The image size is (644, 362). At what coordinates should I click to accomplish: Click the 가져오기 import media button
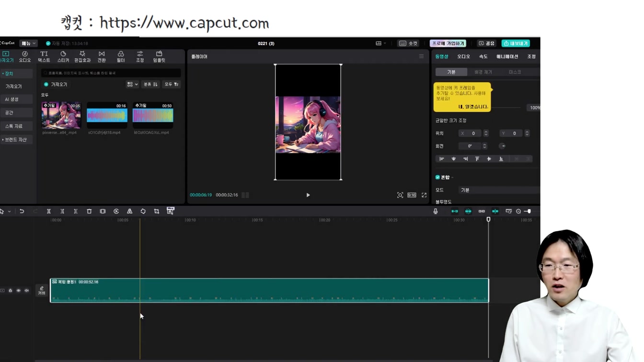pos(56,84)
